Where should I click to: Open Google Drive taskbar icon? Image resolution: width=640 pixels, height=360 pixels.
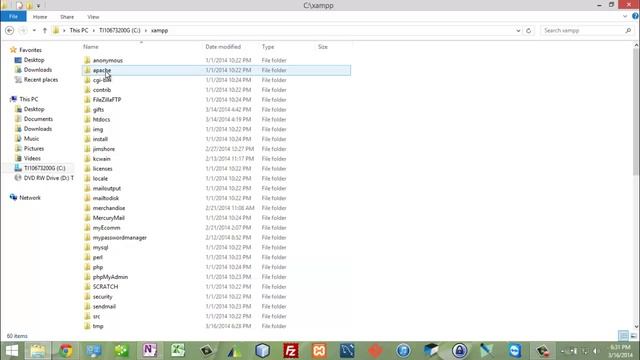(x=235, y=351)
